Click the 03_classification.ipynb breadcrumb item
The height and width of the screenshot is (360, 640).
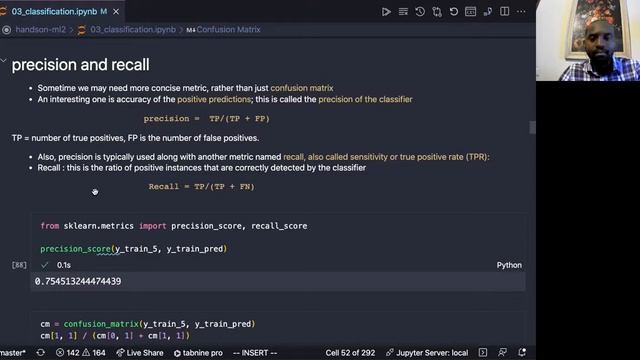(x=133, y=29)
